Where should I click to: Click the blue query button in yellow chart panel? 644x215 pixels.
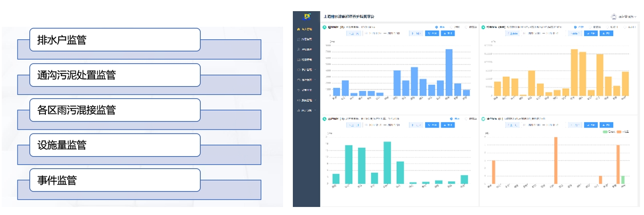pos(591,33)
